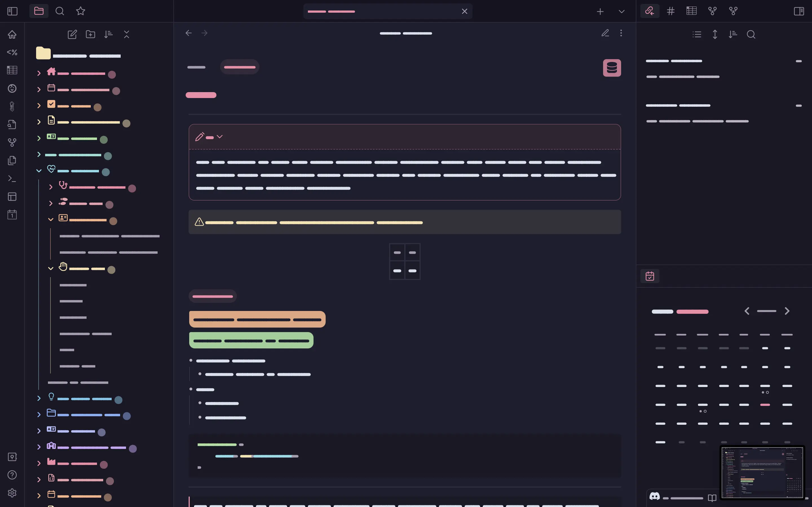
Task: Collapse the heart-pulse icon folder
Action: pyautogui.click(x=39, y=171)
